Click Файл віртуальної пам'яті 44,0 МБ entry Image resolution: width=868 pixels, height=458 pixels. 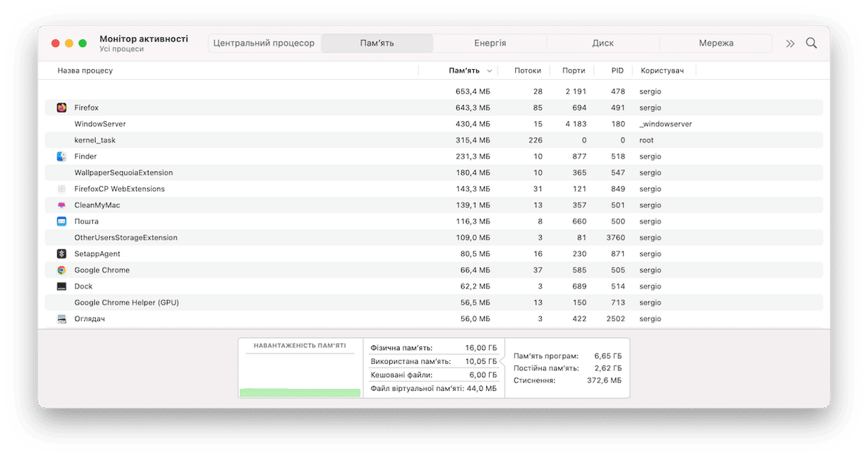coord(433,389)
